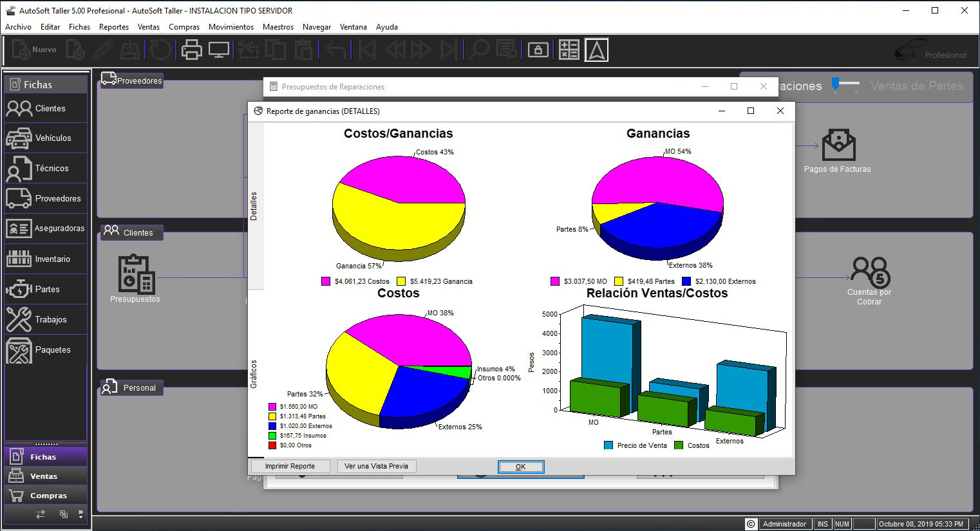Screen dimensions: 980x531
Task: Open Cuentas por Cobrar icon
Action: coord(870,272)
